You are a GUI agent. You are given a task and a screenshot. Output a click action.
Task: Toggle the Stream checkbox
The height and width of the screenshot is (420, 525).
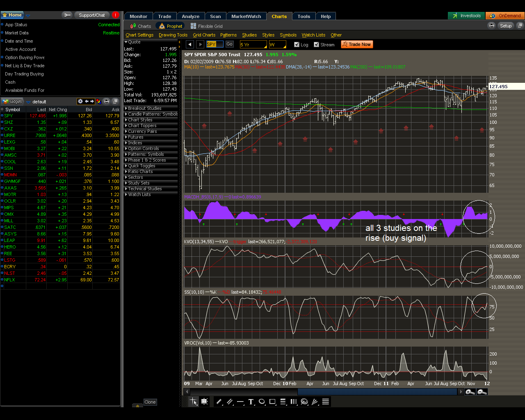pos(316,44)
